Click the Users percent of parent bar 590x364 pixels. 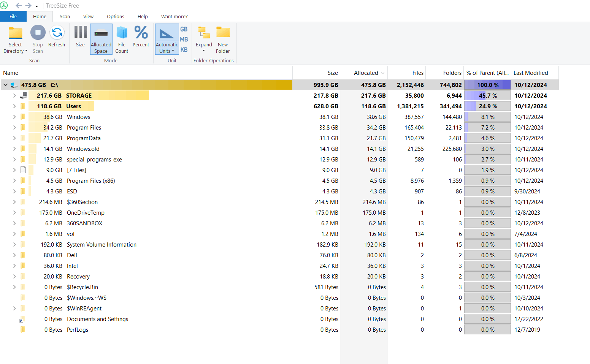(487, 106)
